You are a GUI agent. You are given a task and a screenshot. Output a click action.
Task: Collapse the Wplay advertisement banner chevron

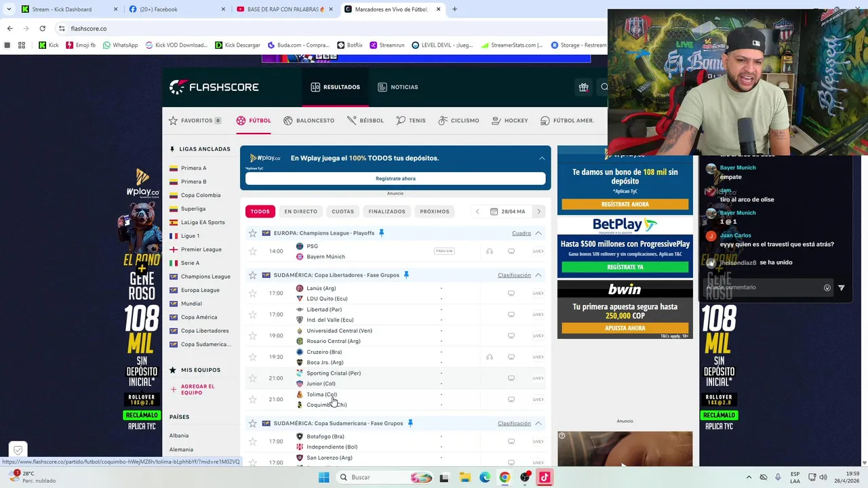[x=542, y=158]
